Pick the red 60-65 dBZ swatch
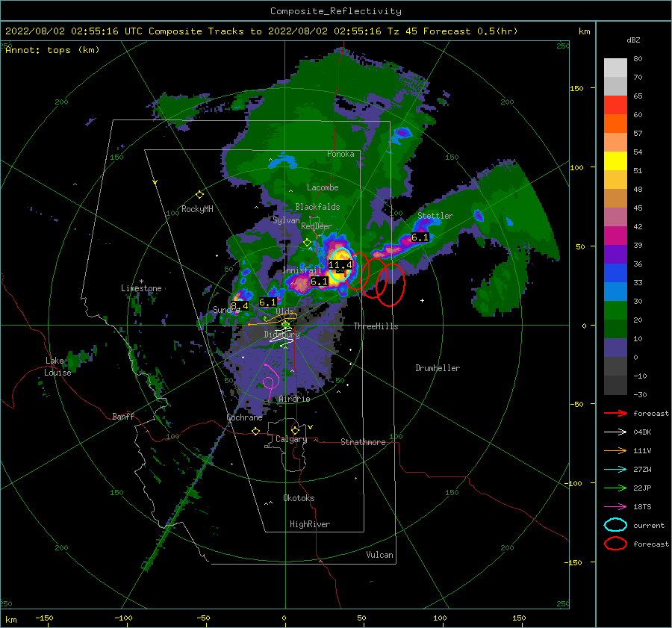This screenshot has height=628, width=672. click(x=615, y=105)
